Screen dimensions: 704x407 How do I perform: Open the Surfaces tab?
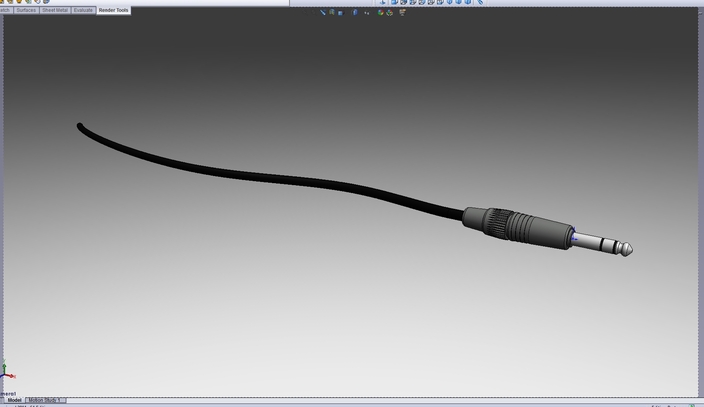(26, 10)
